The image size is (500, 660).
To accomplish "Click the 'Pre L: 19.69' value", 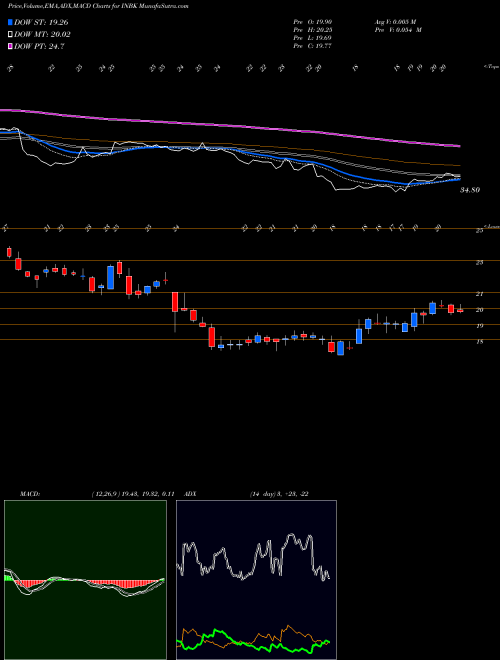I will pyautogui.click(x=313, y=38).
